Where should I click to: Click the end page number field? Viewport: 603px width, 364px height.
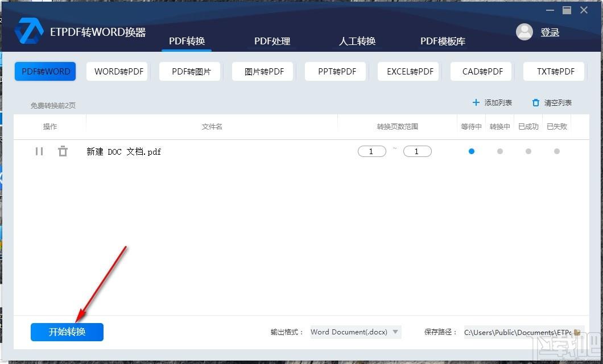(417, 151)
